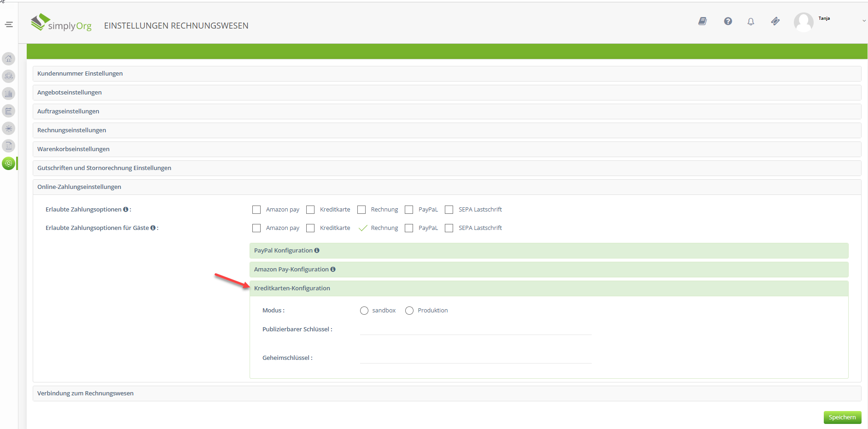Click the calendar icon in the sidebar
This screenshot has width=868, height=429.
(x=9, y=111)
